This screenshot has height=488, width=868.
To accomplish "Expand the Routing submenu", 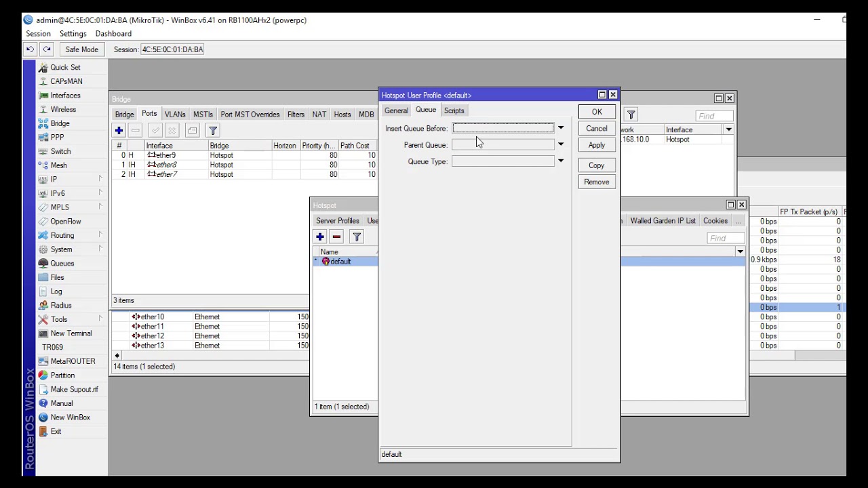I will pos(71,235).
